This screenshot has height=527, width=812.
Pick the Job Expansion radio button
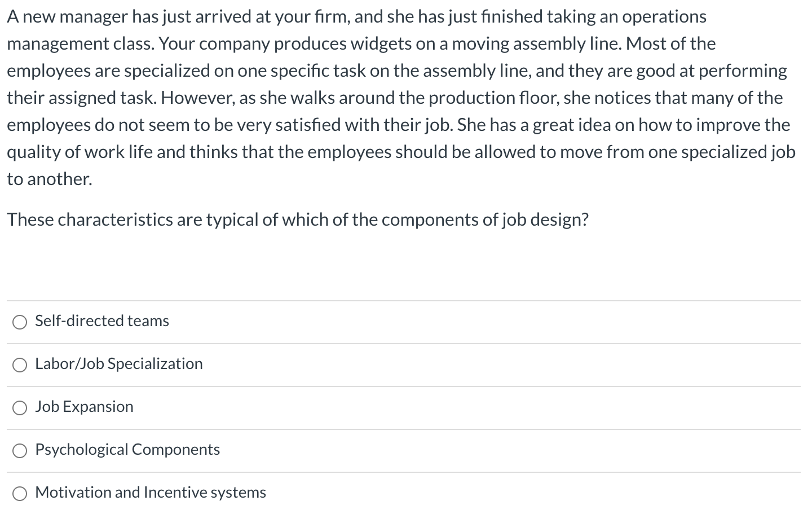pyautogui.click(x=20, y=408)
